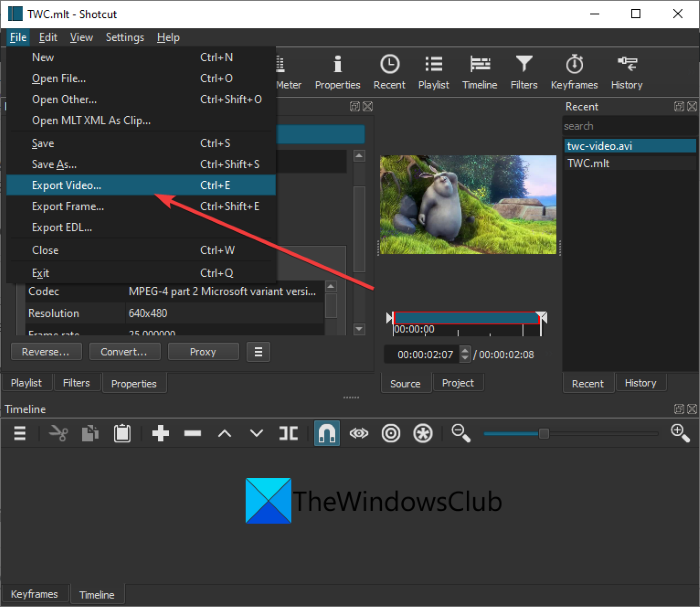
Task: Click the Convert button
Action: pos(124,352)
